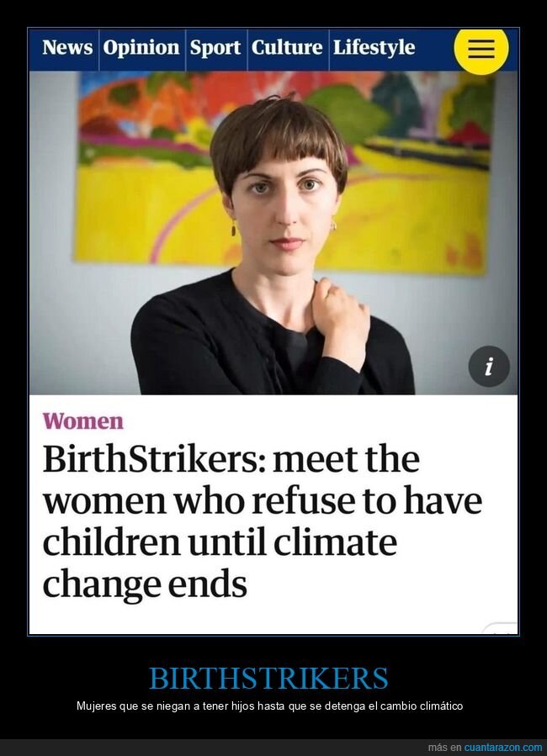Viewport: 547px width, 756px height.
Task: Open the Lifestyle section
Action: tap(374, 47)
